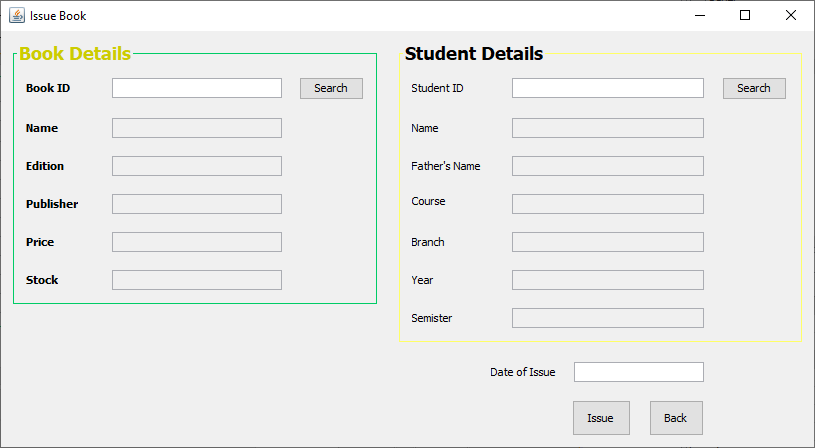Click the Edition field
The width and height of the screenshot is (815, 448).
point(197,166)
